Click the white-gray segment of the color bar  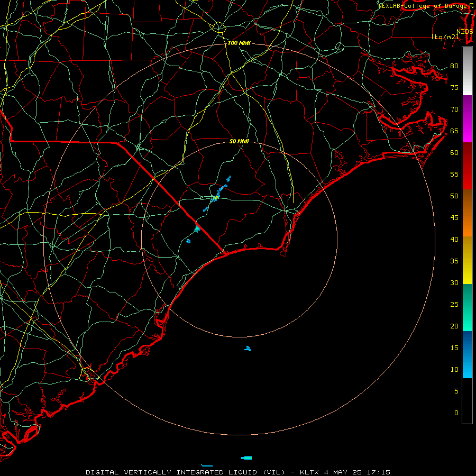point(467,71)
